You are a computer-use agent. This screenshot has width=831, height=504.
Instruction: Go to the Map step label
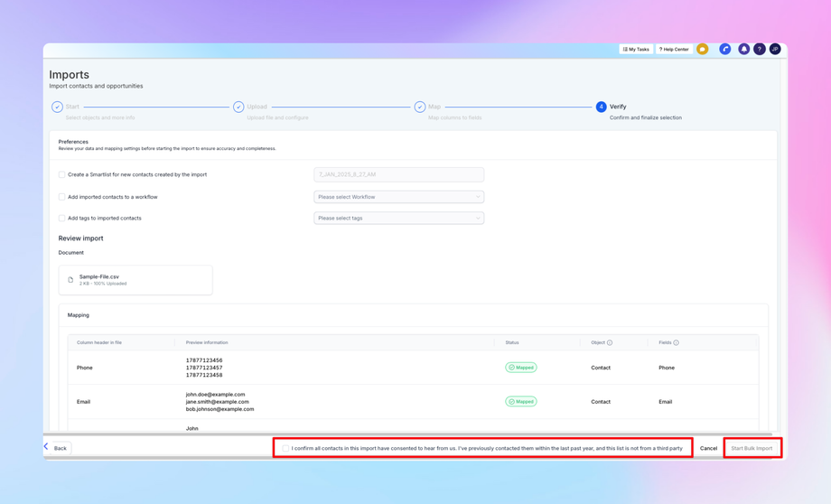point(434,107)
